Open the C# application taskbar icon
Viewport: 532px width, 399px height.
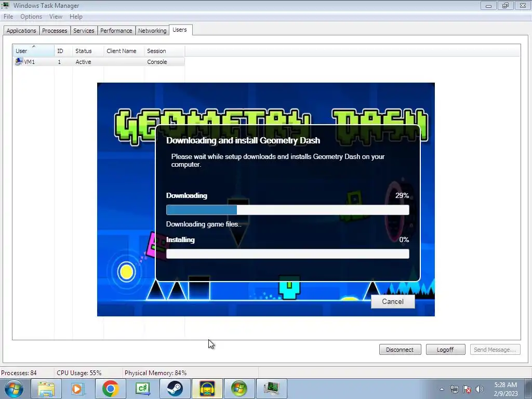[x=142, y=389]
